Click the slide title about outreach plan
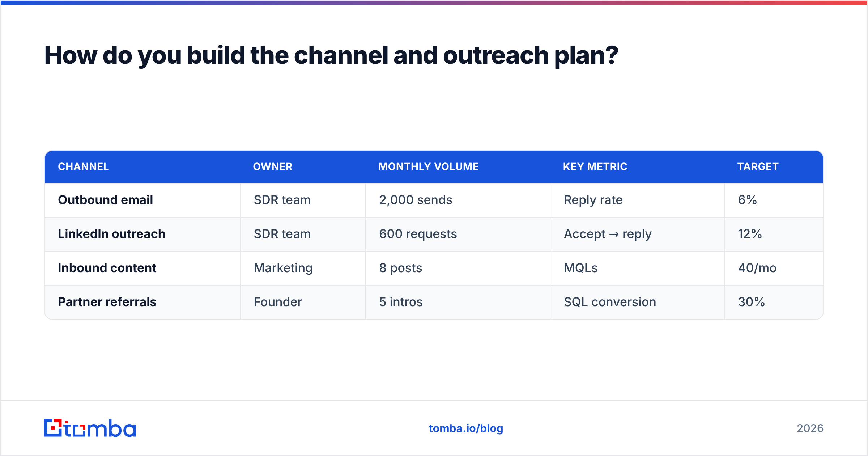Image resolution: width=868 pixels, height=456 pixels. point(331,56)
